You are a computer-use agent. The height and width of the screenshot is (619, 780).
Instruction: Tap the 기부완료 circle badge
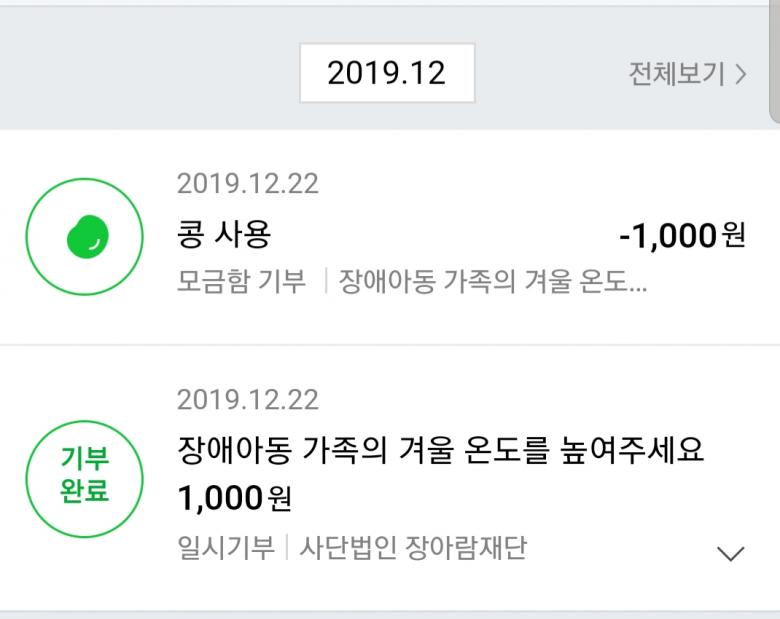tap(86, 477)
